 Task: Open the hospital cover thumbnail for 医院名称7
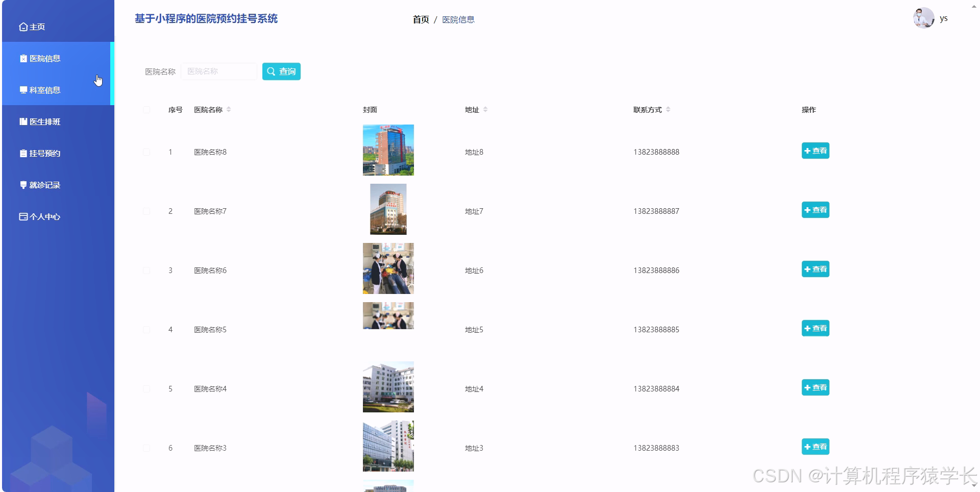pyautogui.click(x=388, y=209)
